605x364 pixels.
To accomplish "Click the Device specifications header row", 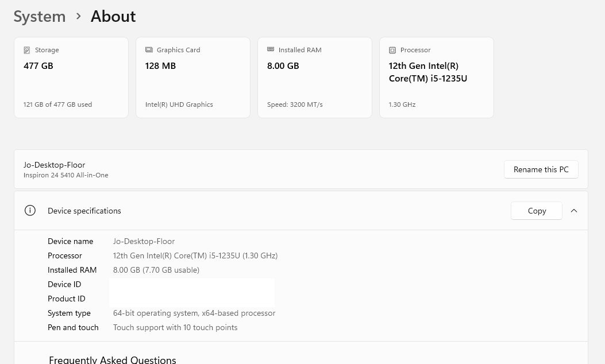I will (x=259, y=211).
